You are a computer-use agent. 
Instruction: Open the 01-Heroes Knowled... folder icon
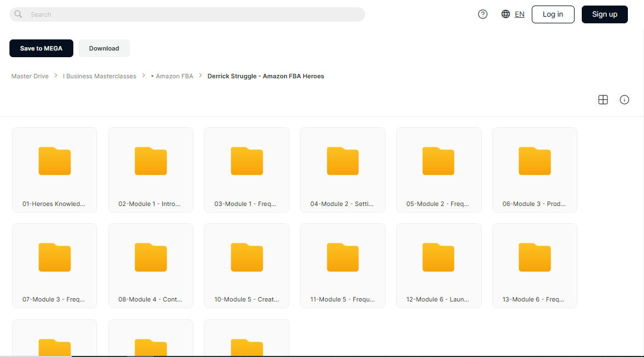[x=54, y=161]
